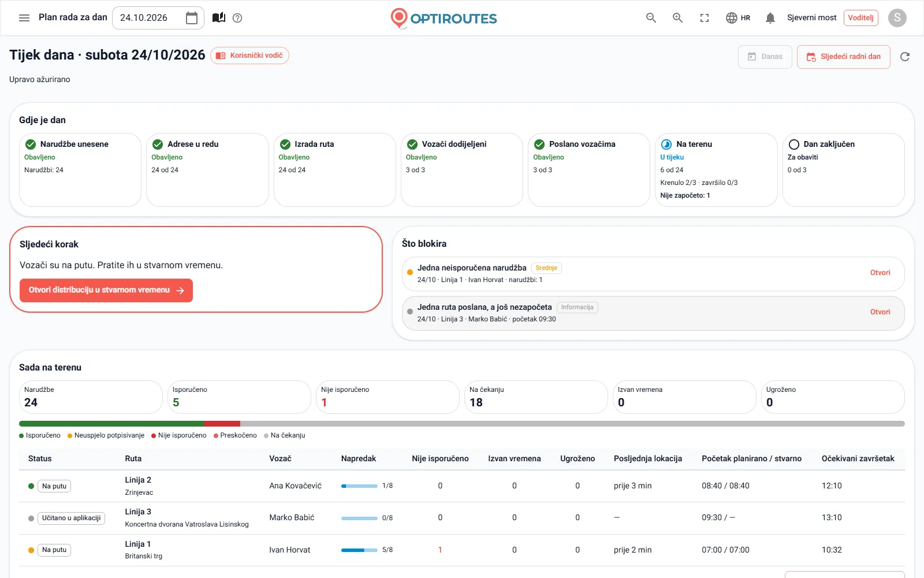Click the search magnifier icon
Screen dimensions: 924x578
(651, 18)
